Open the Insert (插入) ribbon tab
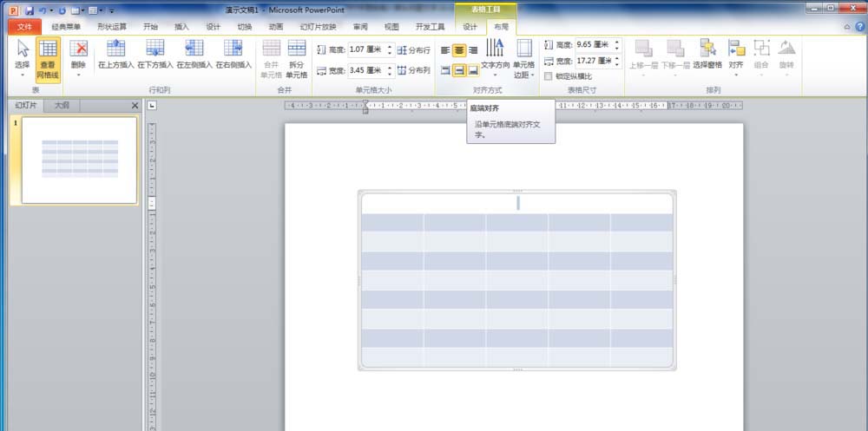The height and width of the screenshot is (431, 868). coord(181,27)
